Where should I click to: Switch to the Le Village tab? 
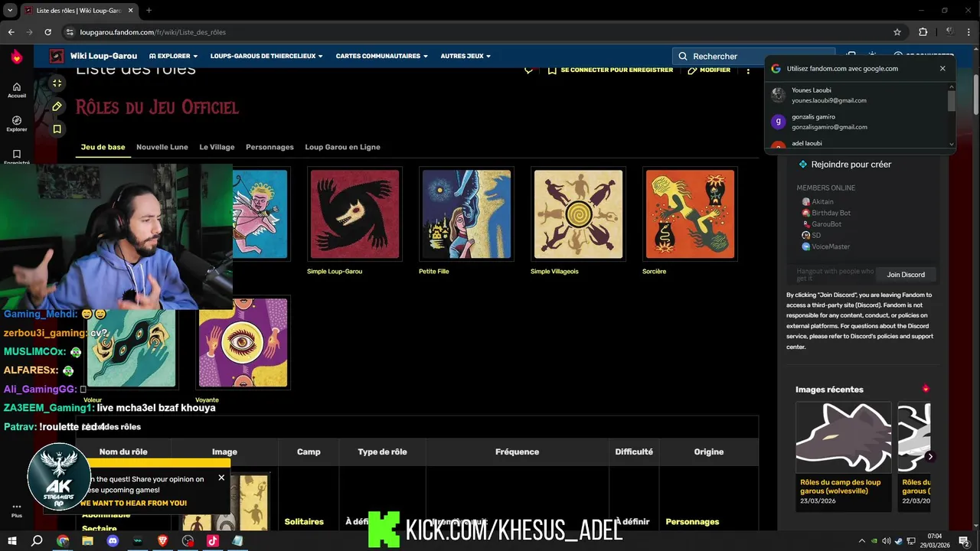tap(217, 147)
